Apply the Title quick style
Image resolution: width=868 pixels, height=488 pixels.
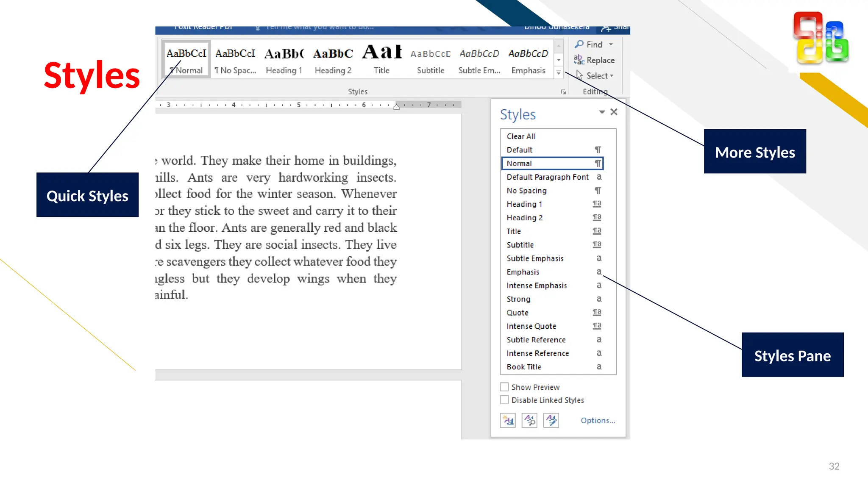coord(381,60)
